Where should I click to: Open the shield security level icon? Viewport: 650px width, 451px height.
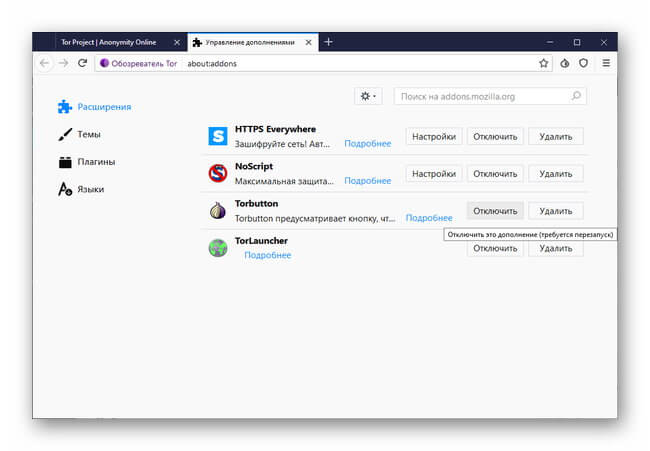click(x=583, y=63)
